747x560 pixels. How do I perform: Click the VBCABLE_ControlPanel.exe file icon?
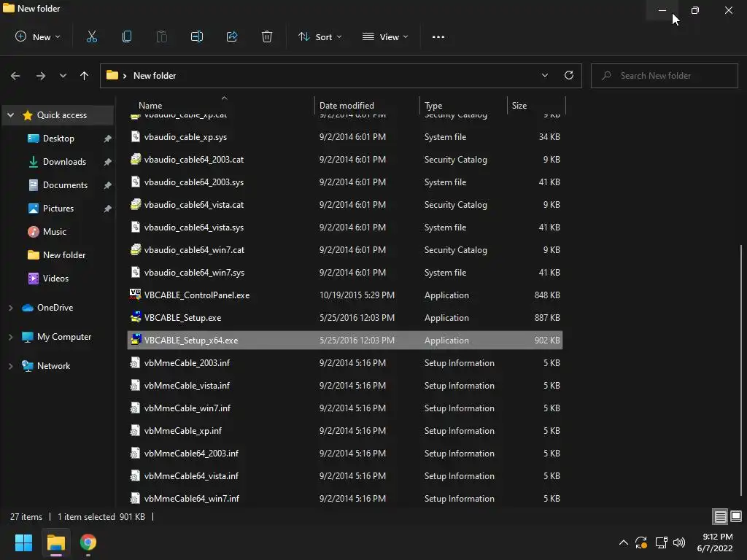135,295
